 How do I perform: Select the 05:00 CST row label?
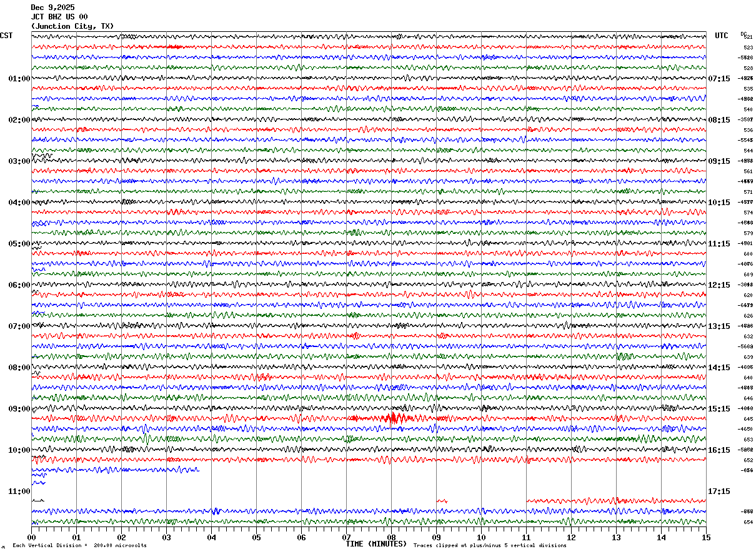19,244
